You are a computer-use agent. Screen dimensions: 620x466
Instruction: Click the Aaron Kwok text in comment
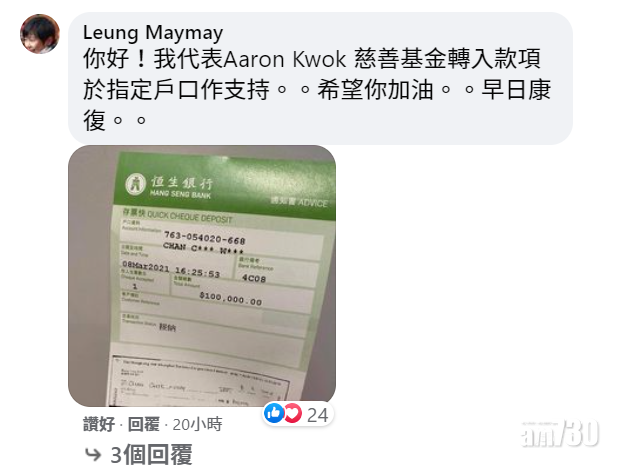click(285, 60)
